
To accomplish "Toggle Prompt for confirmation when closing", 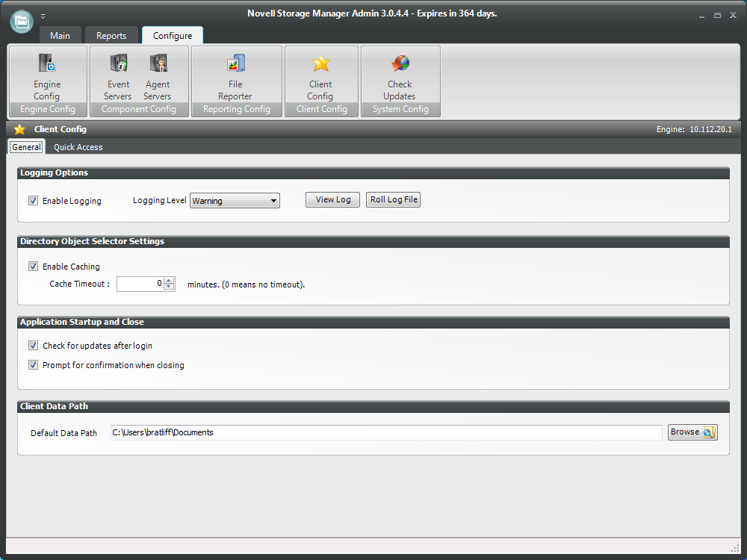I will coord(33,365).
